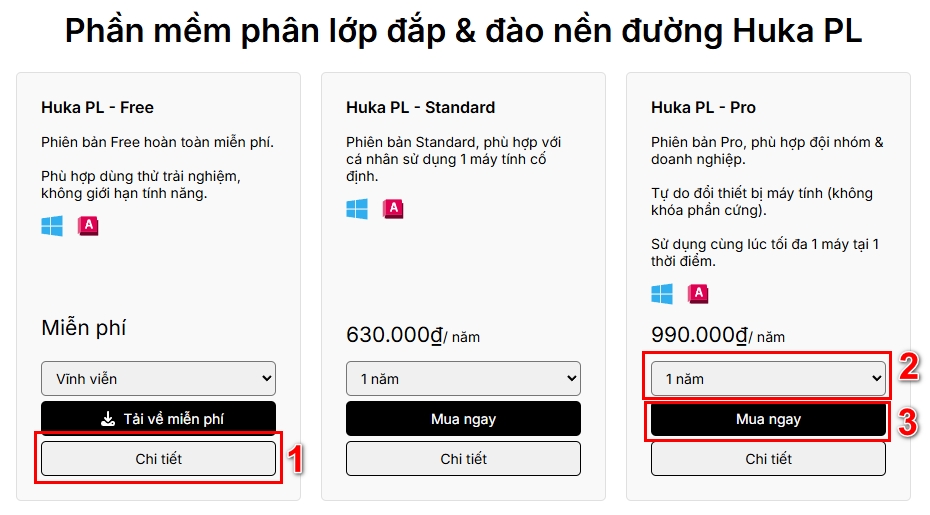This screenshot has width=930, height=515.
Task: Open the Vĩnh viễn duration dropdown
Action: 158,379
